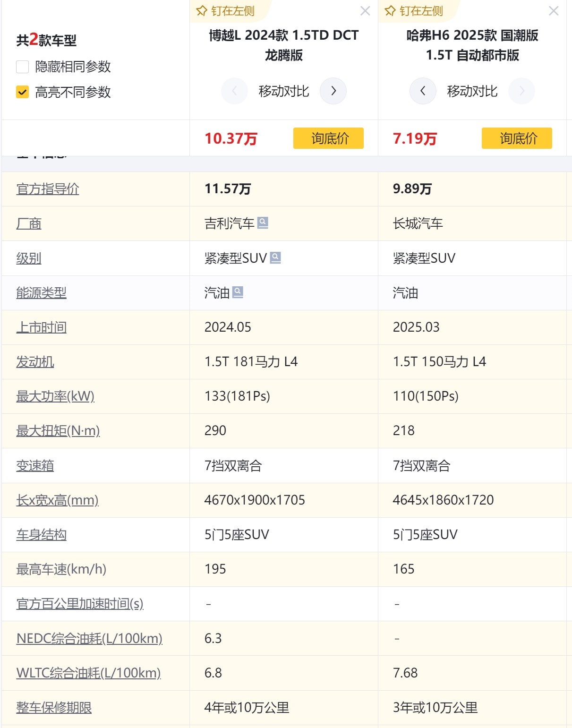Open 长x宽x高(mm) parameter link
This screenshot has width=572, height=728.
[58, 500]
